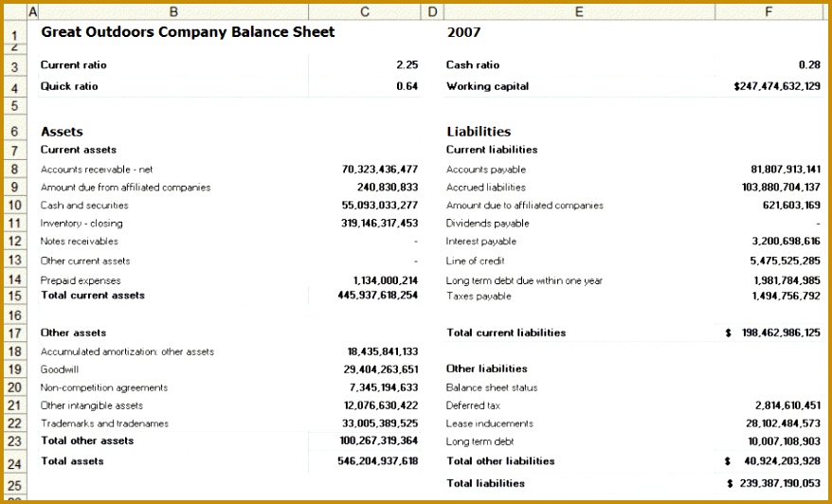Select the quick ratio value 0.64

tap(407, 86)
